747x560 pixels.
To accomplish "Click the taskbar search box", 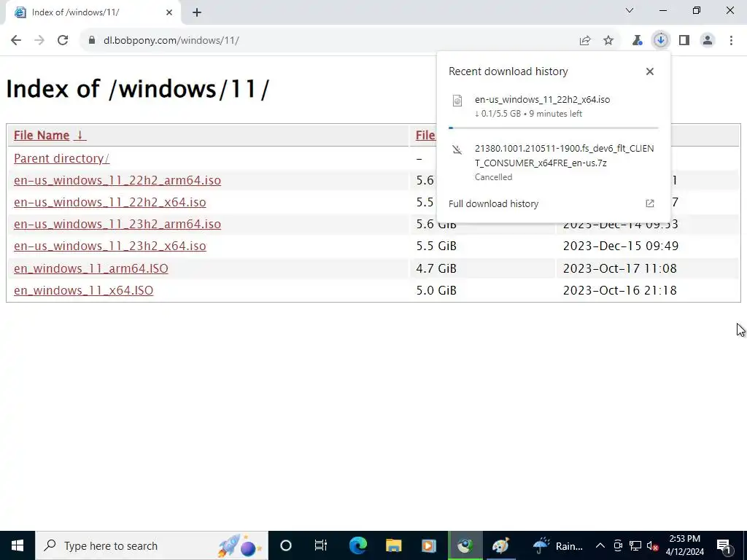I will coord(152,545).
